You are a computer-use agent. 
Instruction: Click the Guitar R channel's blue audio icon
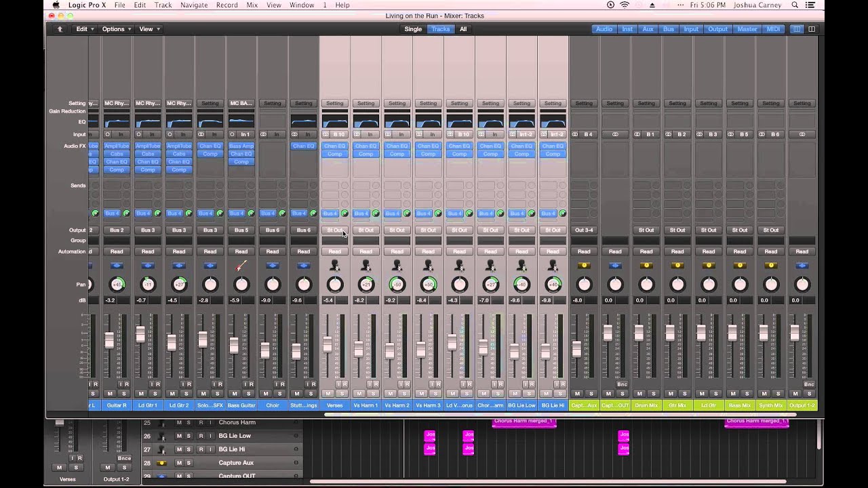click(x=117, y=266)
